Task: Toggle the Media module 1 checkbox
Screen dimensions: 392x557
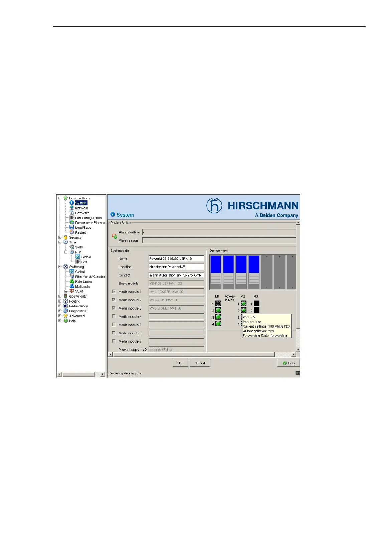Action: (114, 292)
